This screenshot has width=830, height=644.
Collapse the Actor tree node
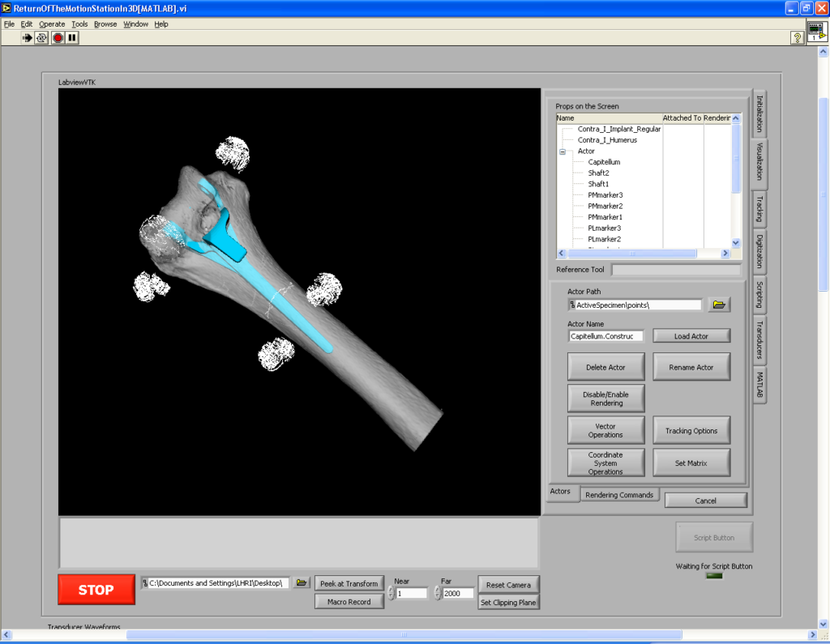pos(563,151)
